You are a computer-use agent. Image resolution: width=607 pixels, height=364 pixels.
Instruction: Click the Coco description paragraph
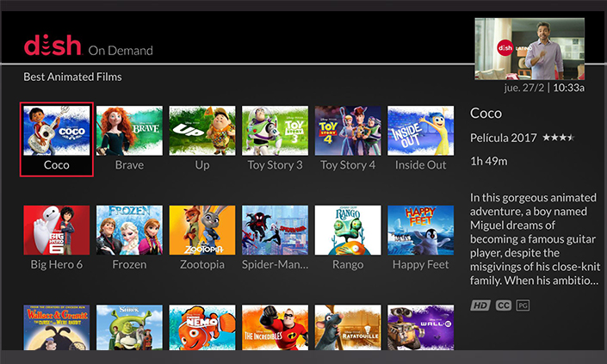tap(535, 239)
